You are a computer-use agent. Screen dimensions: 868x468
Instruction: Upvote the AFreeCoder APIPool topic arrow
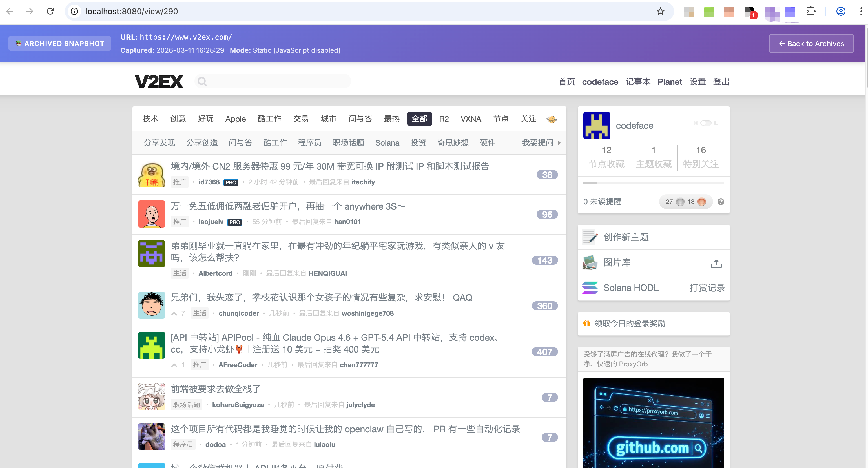pyautogui.click(x=174, y=365)
